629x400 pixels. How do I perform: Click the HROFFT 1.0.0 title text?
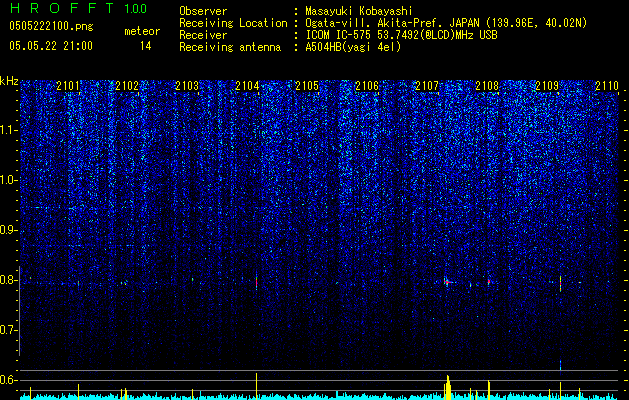[78, 8]
